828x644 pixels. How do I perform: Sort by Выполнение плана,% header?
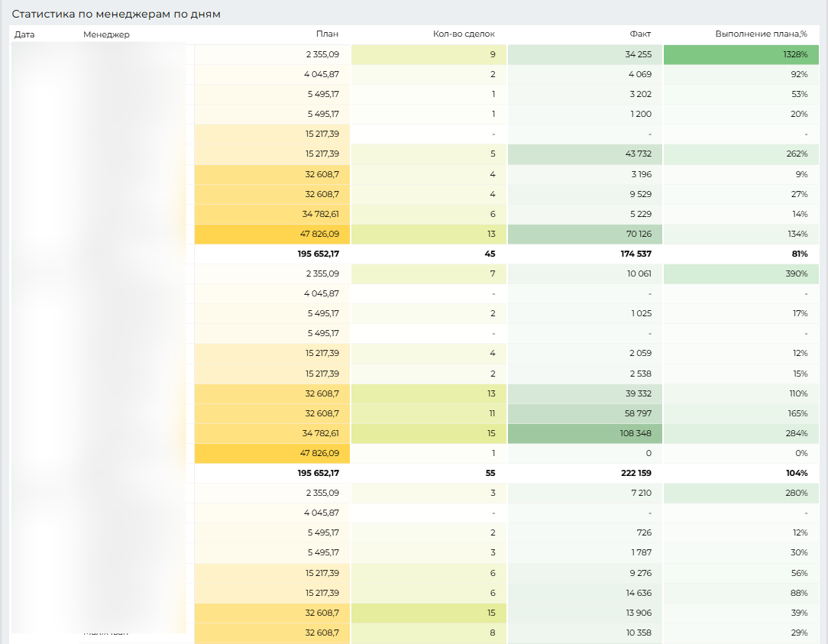tap(761, 34)
